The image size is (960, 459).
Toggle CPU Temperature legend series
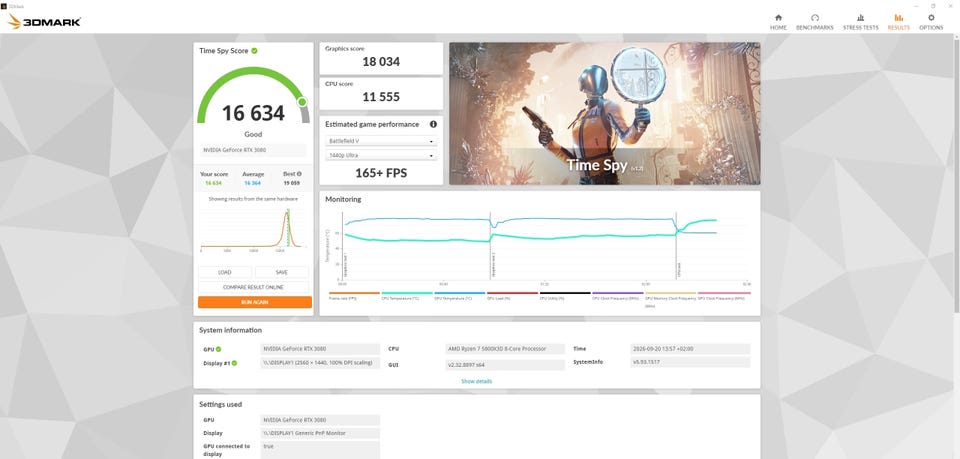pyautogui.click(x=407, y=296)
